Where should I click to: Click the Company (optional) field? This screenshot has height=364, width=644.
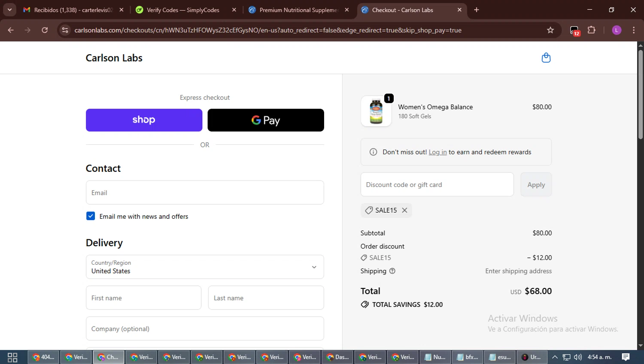[x=205, y=329]
